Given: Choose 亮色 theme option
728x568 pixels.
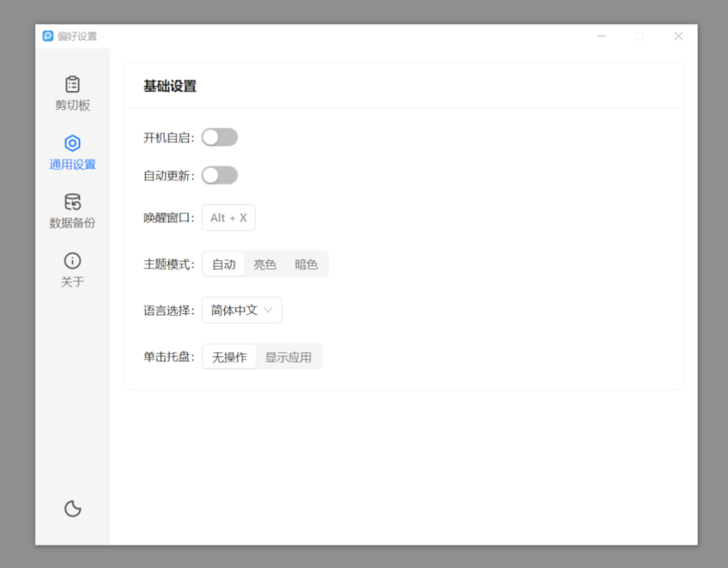Looking at the screenshot, I should [265, 264].
